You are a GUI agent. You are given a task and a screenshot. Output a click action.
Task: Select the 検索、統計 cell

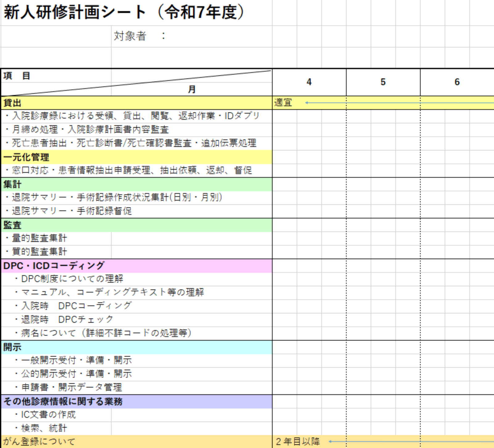(x=56, y=428)
